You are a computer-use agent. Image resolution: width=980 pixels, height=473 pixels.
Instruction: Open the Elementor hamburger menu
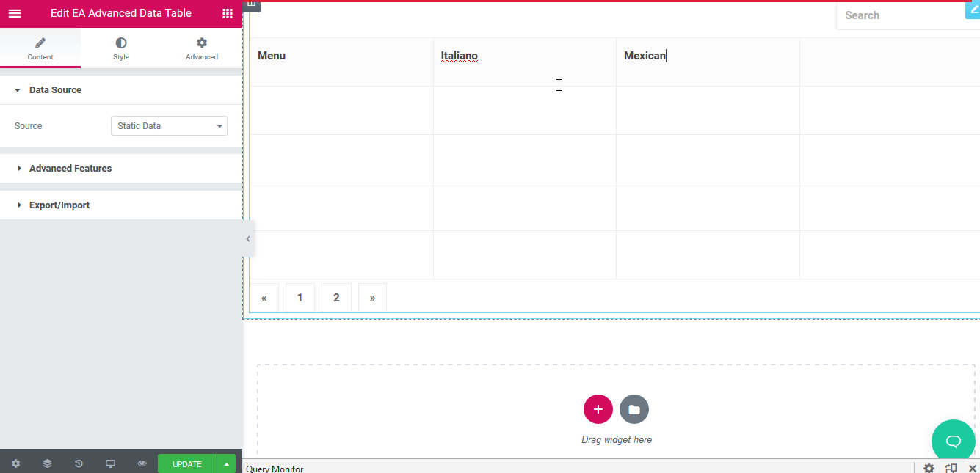(x=15, y=13)
